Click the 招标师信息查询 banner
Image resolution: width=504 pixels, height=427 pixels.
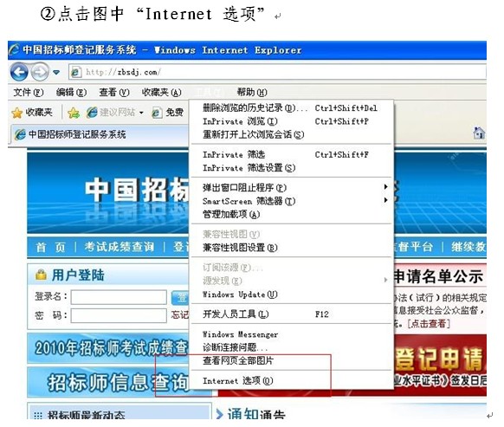pos(108,382)
